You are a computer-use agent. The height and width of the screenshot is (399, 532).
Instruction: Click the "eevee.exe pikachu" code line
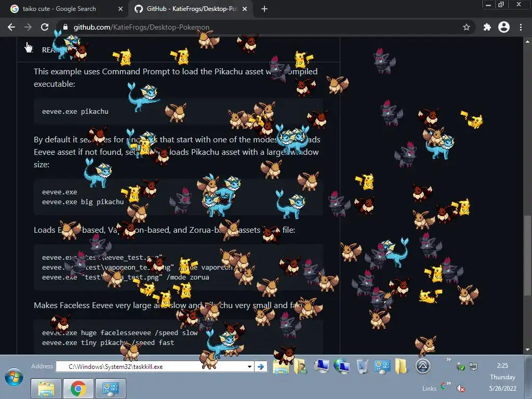75,112
